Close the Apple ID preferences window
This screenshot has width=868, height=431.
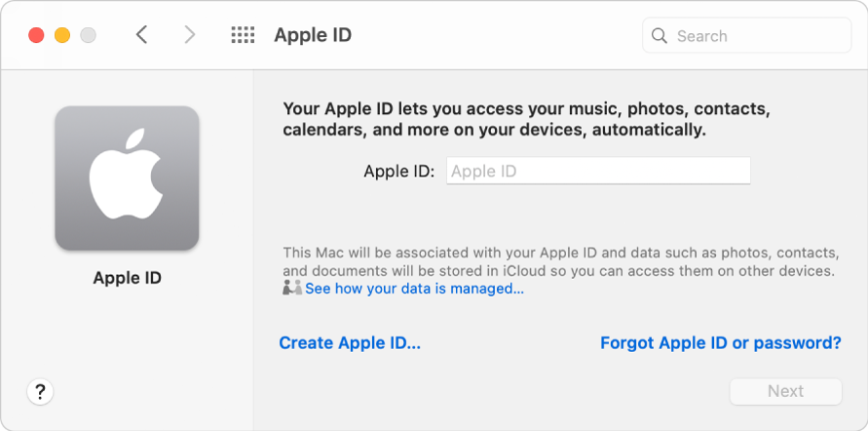pos(36,35)
